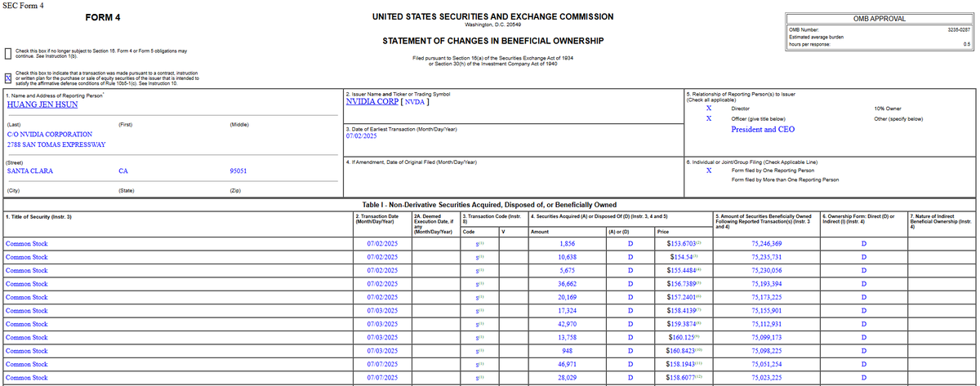This screenshot has width=980, height=386.
Task: Open the NVIDIA CORP issuer link
Action: click(x=372, y=102)
